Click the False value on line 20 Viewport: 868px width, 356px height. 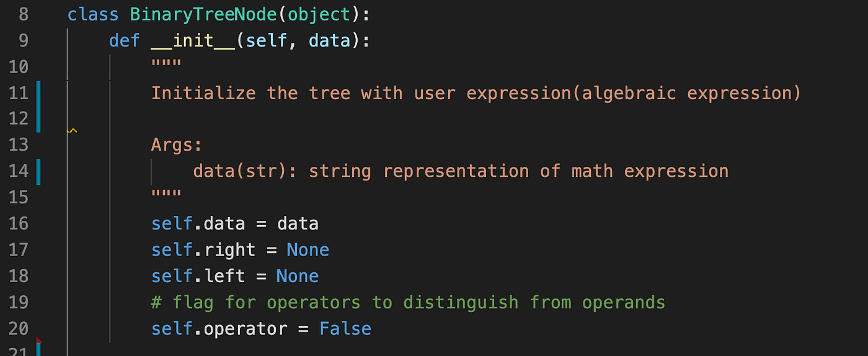[x=345, y=329]
